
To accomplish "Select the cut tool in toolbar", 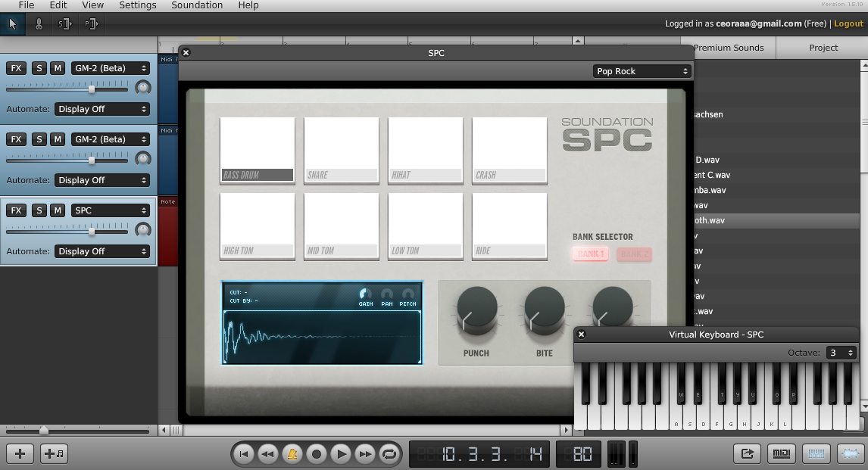I will [x=39, y=23].
